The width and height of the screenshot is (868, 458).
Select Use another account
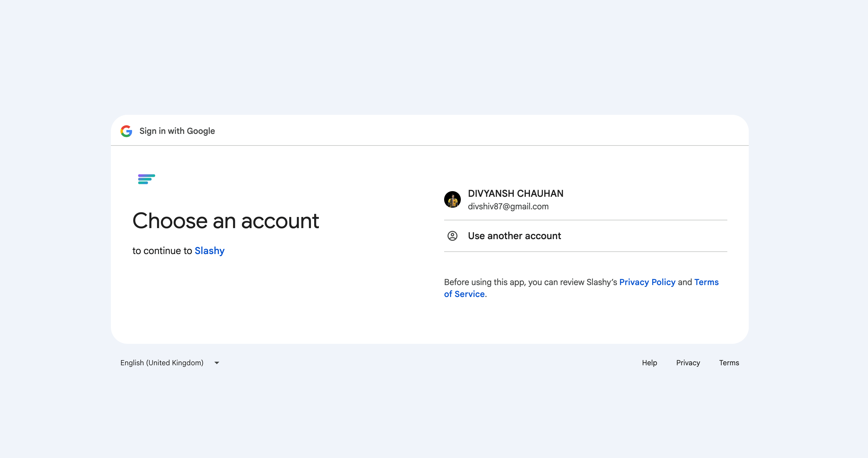586,236
